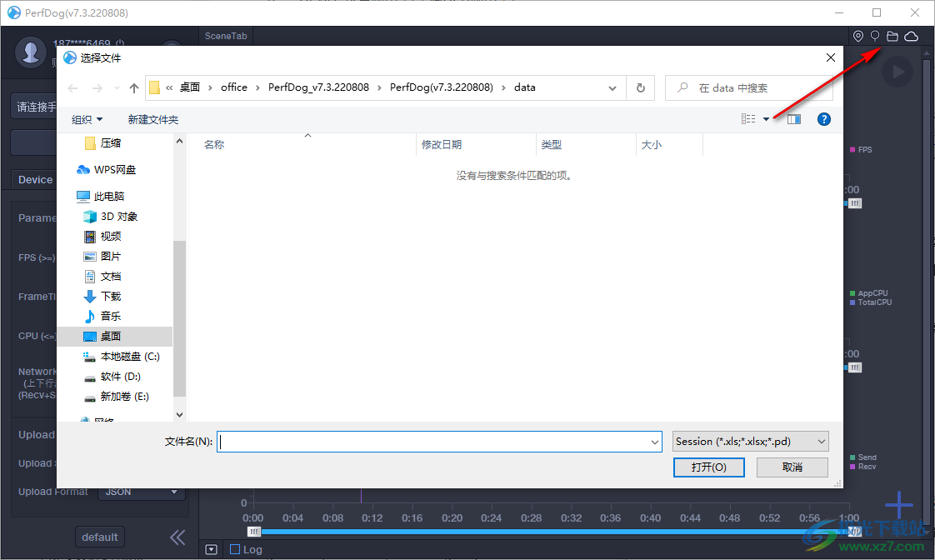
Task: Open 新加卷 (E:) drive
Action: click(125, 397)
